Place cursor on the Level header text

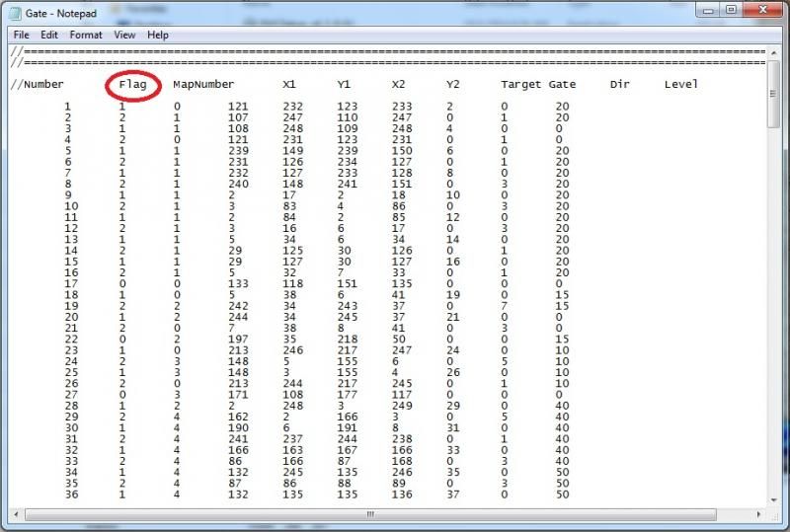(680, 85)
